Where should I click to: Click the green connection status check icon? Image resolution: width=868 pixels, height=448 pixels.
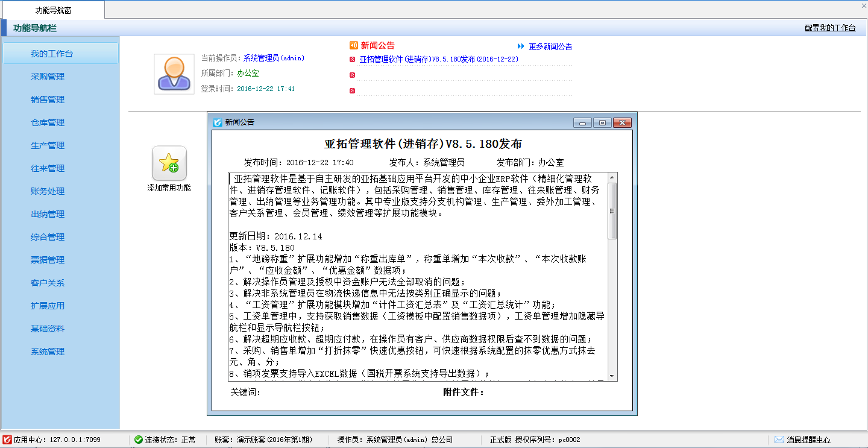(x=138, y=440)
